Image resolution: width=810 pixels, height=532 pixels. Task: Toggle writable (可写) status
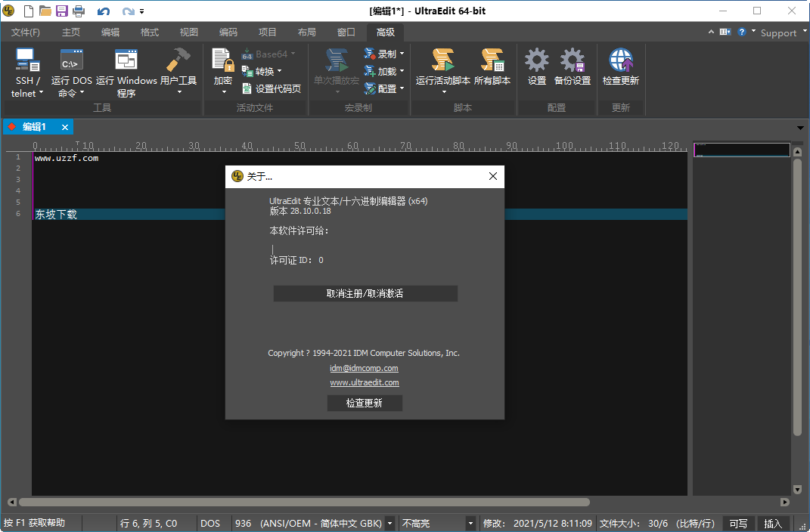tap(737, 523)
